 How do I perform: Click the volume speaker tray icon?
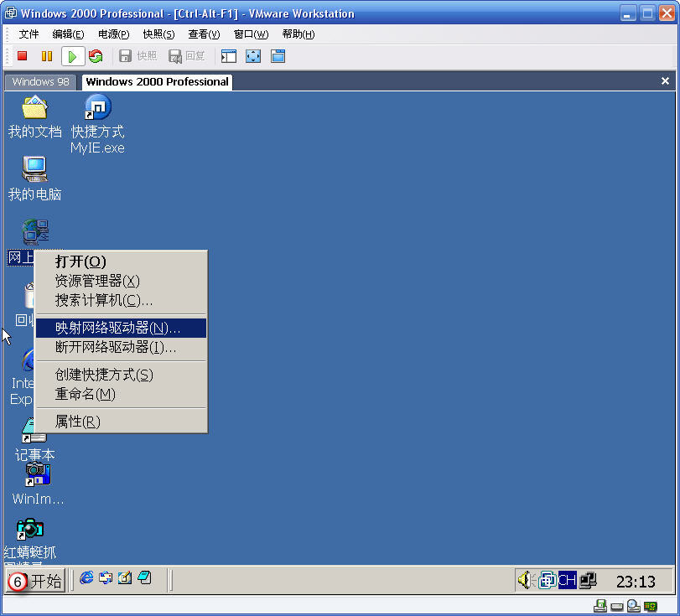coord(526,580)
